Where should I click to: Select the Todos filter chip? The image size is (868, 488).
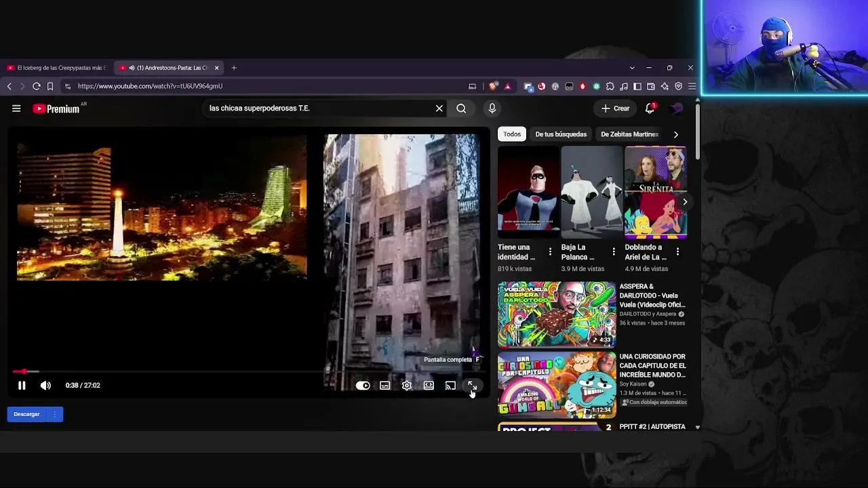click(512, 134)
